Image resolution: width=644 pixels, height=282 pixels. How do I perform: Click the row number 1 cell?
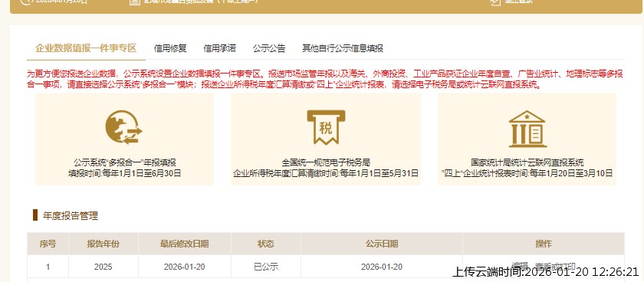click(48, 267)
